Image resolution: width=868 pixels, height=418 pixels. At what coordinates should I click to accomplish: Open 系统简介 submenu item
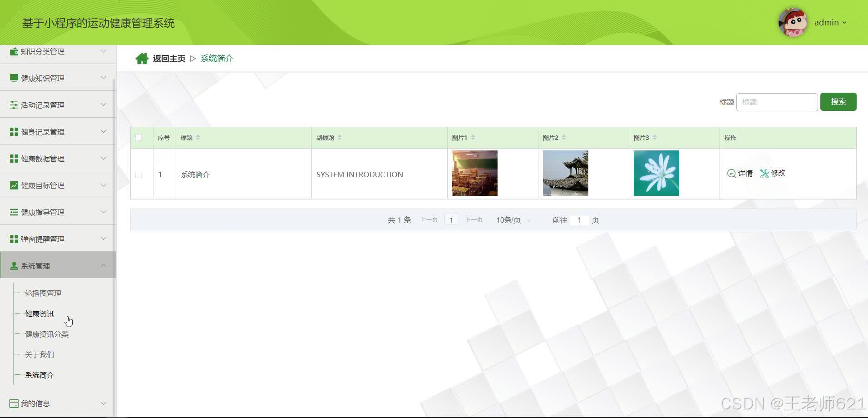click(39, 375)
